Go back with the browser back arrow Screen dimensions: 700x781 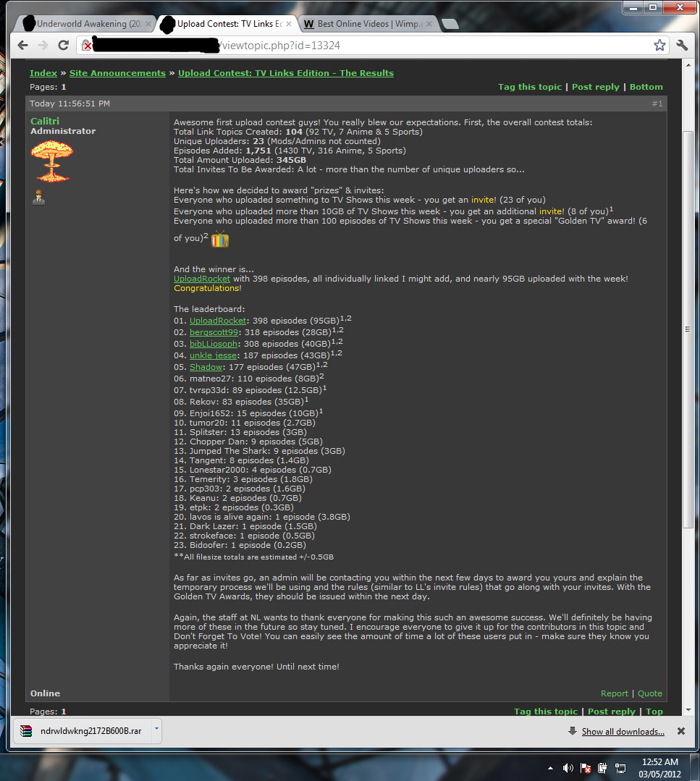point(22,46)
